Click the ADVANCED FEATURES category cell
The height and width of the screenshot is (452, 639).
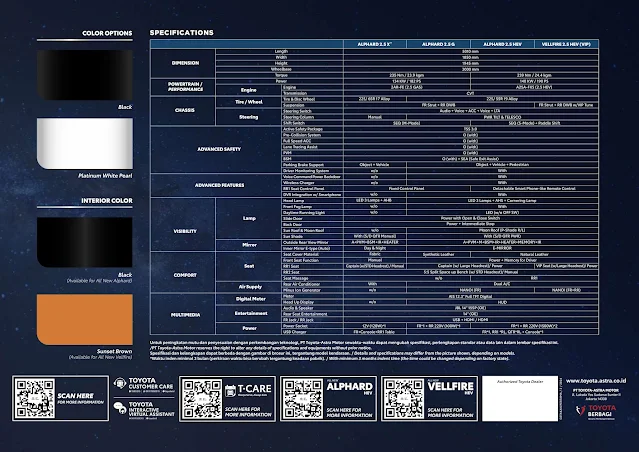tap(216, 185)
